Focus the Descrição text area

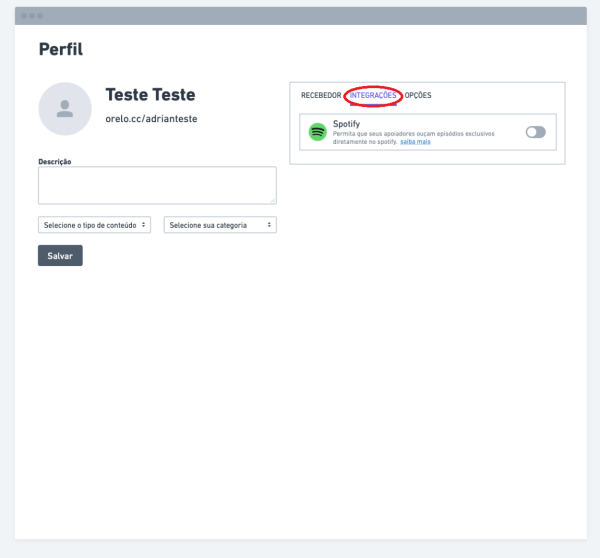pyautogui.click(x=157, y=185)
